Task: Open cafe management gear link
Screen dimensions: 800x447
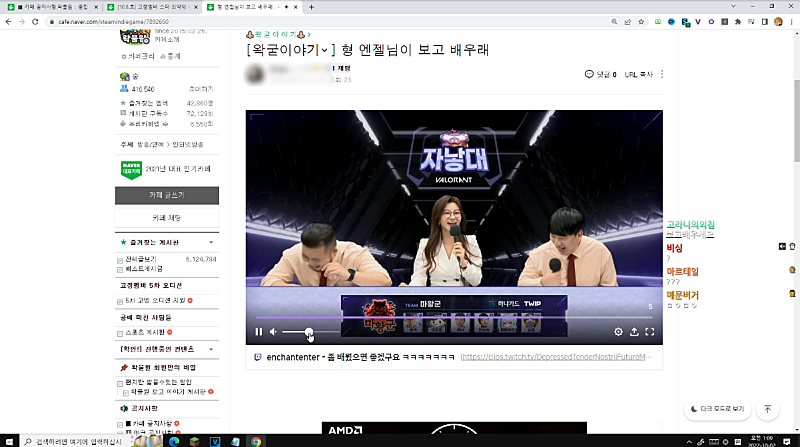Action: (138, 57)
